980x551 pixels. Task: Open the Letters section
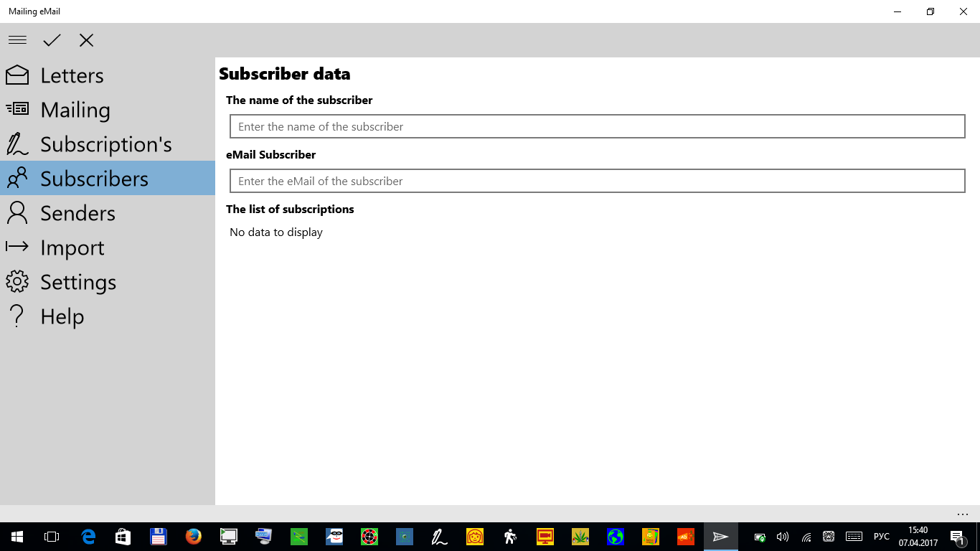coord(108,75)
